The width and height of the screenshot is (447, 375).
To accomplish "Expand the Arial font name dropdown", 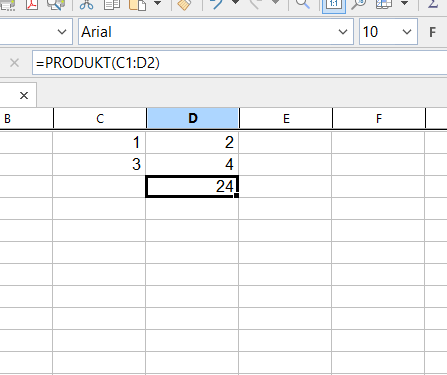I will (x=343, y=32).
